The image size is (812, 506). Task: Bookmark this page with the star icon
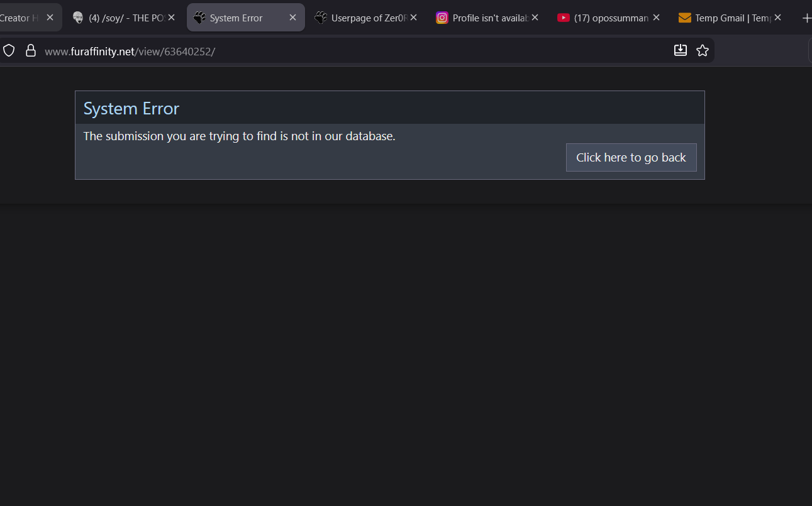coord(703,51)
